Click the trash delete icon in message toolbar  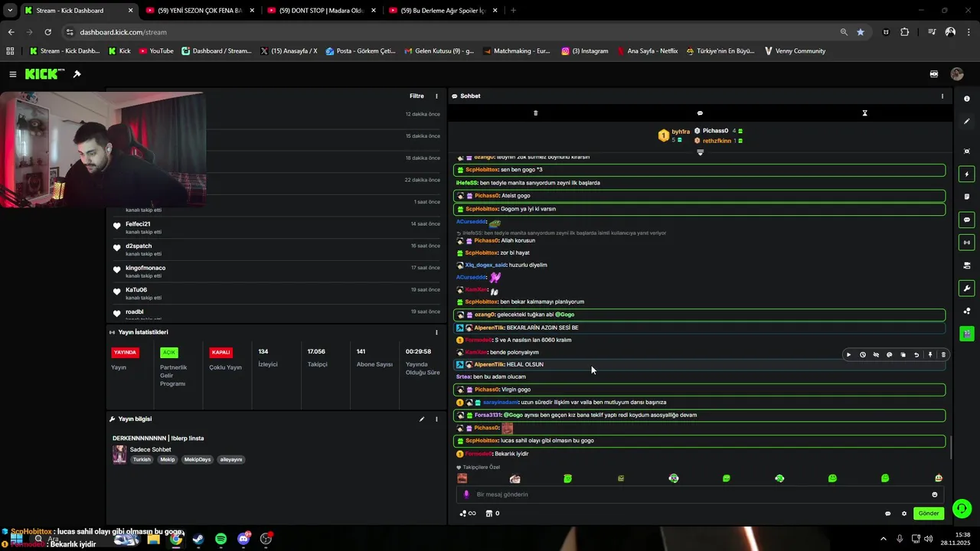tap(943, 355)
